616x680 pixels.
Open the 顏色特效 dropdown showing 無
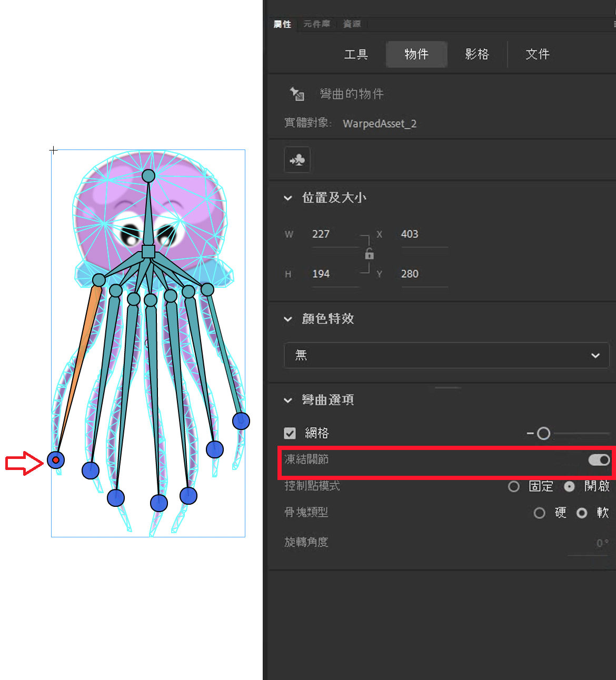click(446, 355)
